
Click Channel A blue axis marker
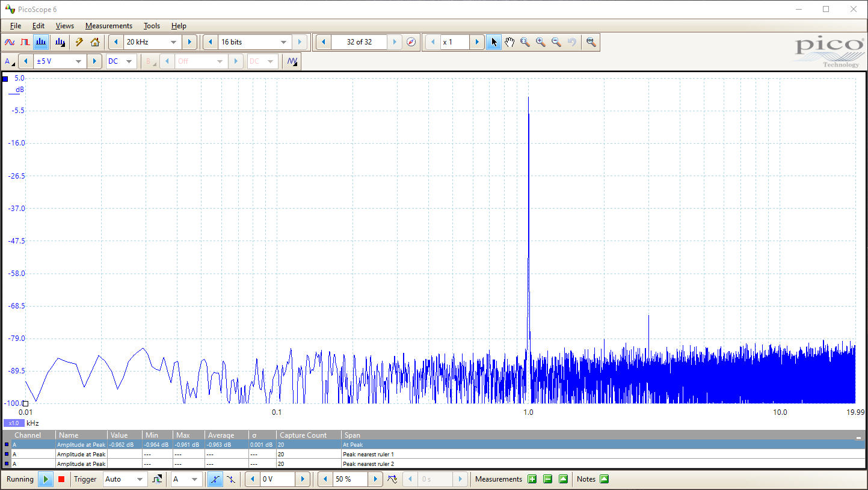pos(5,79)
